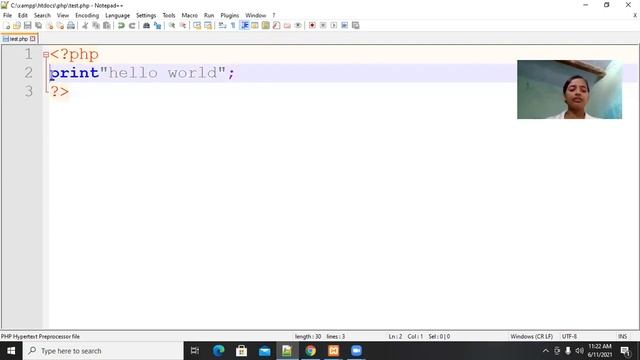
Task: Save the current file via toolbar Save icon
Action: (x=27, y=25)
